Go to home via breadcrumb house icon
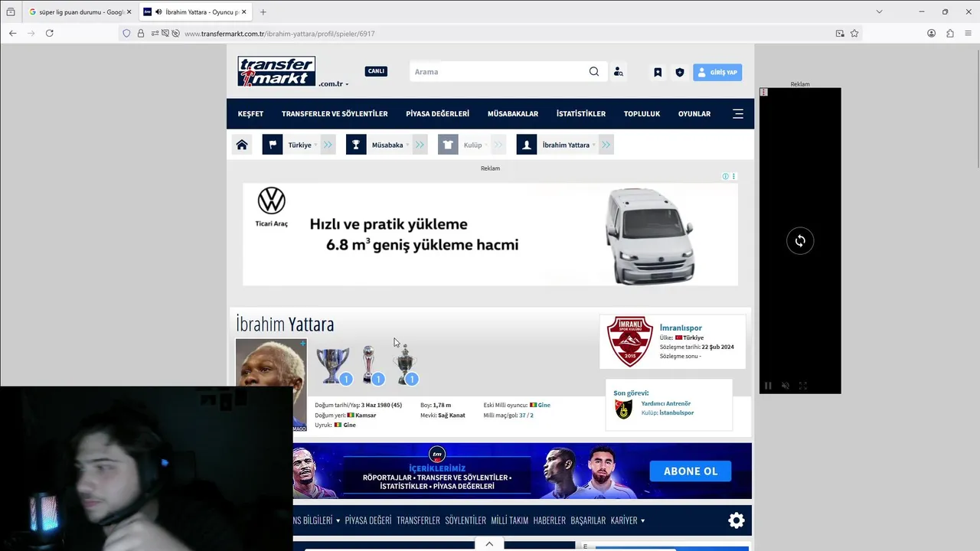Screen dimensions: 980x551 coord(242,145)
